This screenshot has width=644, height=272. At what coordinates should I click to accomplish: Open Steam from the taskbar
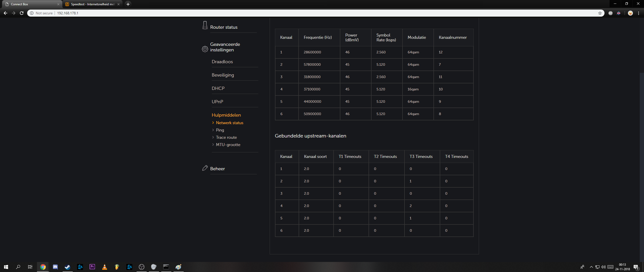click(x=67, y=267)
